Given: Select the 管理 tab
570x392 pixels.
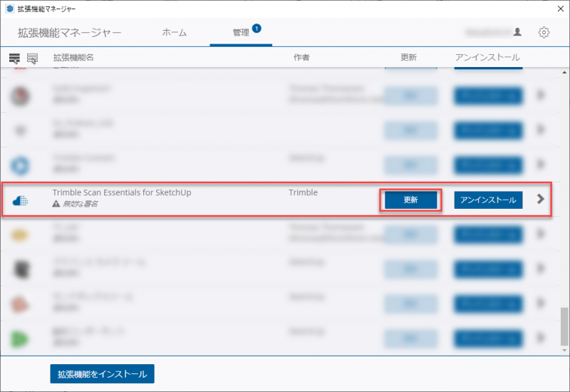Looking at the screenshot, I should 241,33.
